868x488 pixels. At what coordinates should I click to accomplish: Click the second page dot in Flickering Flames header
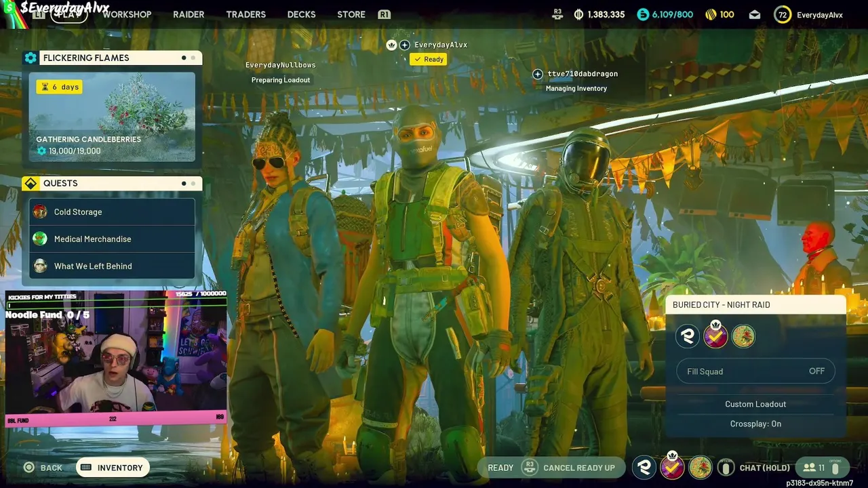point(193,58)
